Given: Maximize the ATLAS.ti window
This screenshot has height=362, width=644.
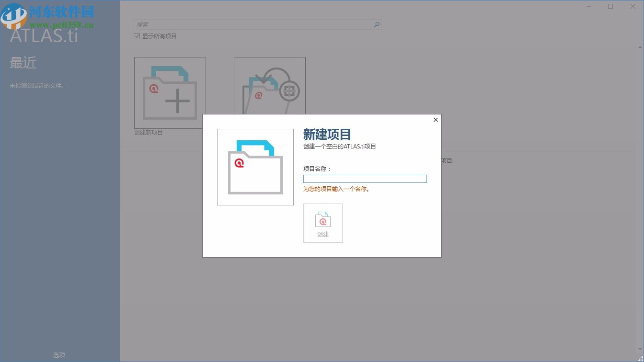Looking at the screenshot, I should [610, 6].
